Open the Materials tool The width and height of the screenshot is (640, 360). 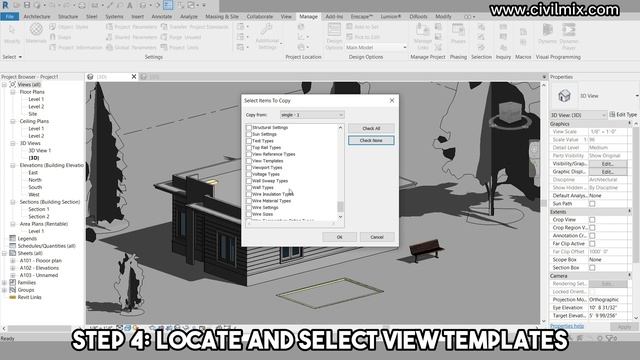click(x=36, y=33)
